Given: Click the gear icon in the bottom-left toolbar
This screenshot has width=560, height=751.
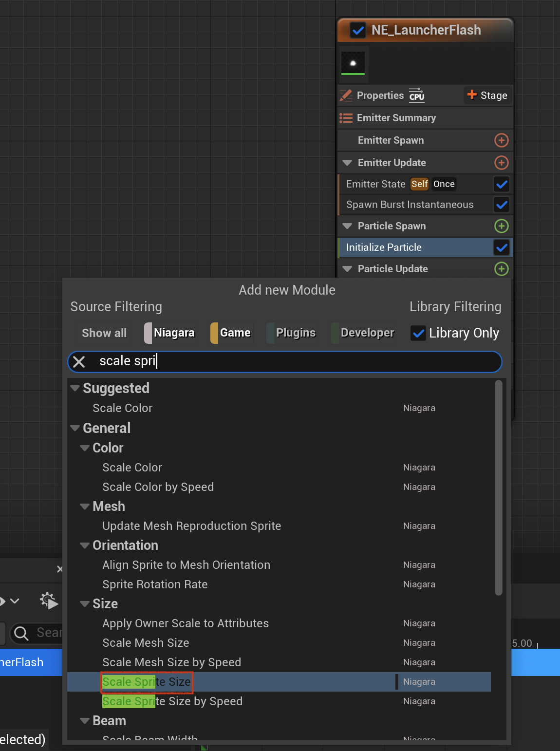Looking at the screenshot, I should pyautogui.click(x=49, y=601).
